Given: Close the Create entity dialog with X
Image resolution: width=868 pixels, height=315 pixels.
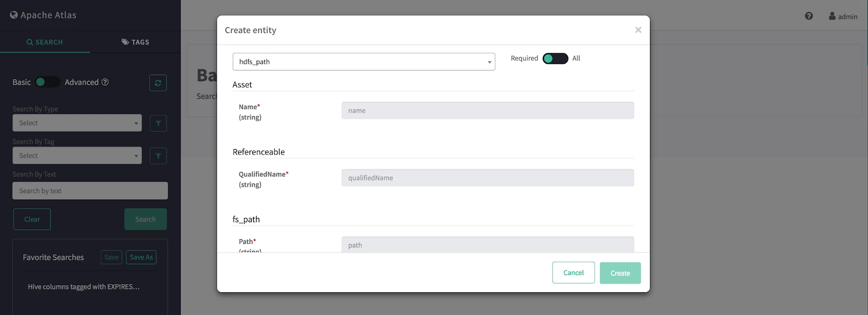Looking at the screenshot, I should pyautogui.click(x=638, y=30).
